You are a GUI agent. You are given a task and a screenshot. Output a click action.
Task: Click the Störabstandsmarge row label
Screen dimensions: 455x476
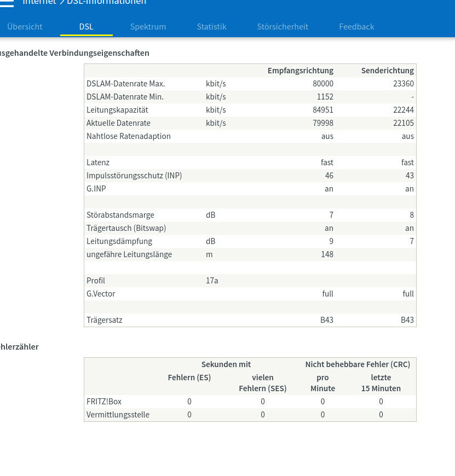pos(120,215)
